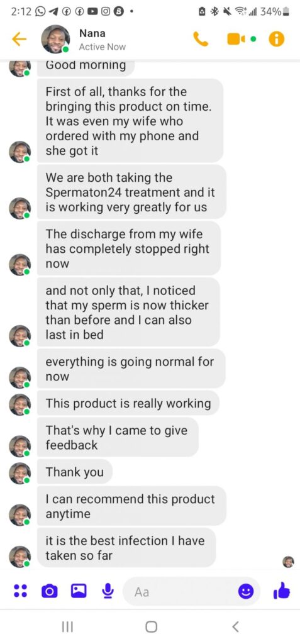Image resolution: width=300 pixels, height=644 pixels.
Task: Open the camera from message bar
Action: pyautogui.click(x=49, y=591)
